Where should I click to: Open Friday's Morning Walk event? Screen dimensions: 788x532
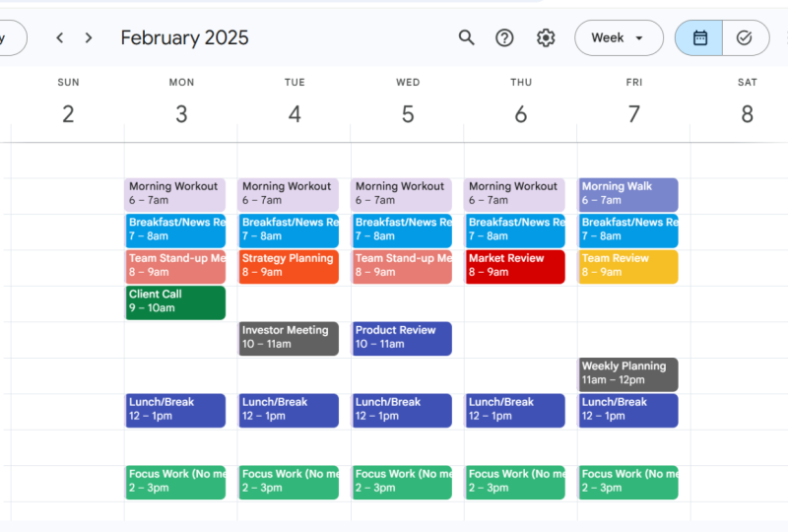[627, 195]
